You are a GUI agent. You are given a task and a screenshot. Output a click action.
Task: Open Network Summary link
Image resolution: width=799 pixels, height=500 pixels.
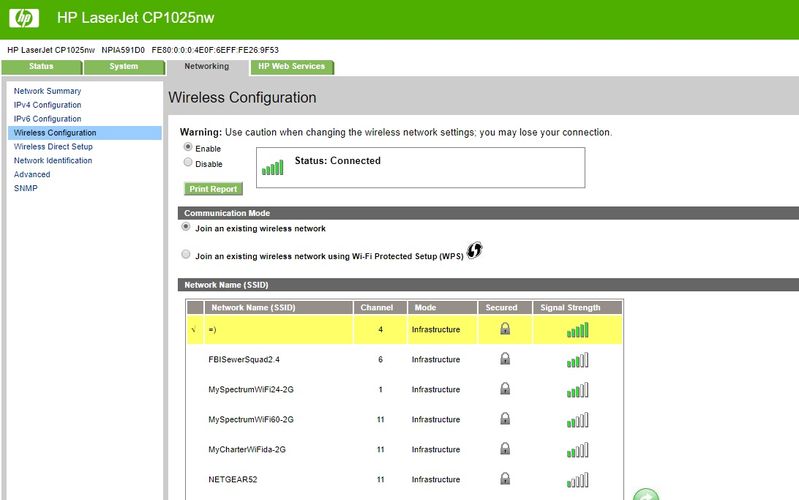tap(47, 91)
